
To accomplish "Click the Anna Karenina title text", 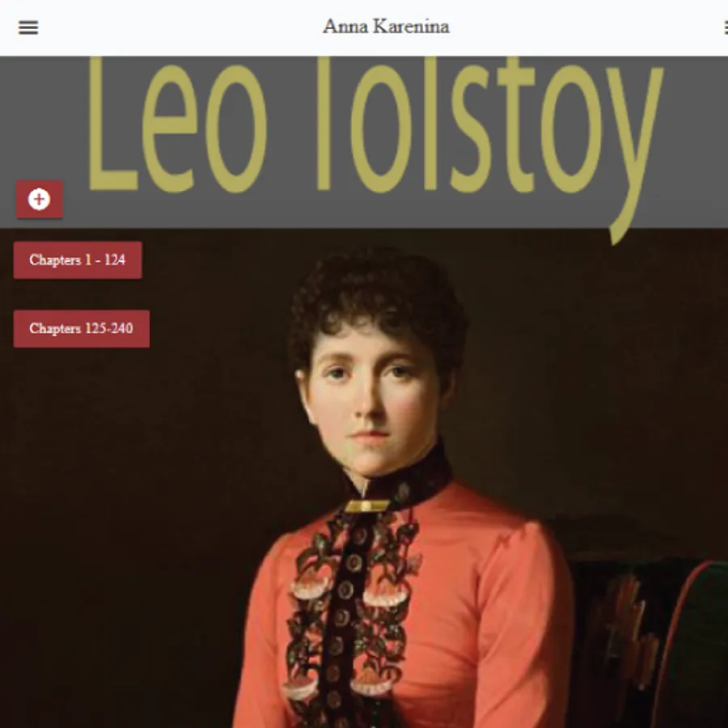I will (387, 27).
